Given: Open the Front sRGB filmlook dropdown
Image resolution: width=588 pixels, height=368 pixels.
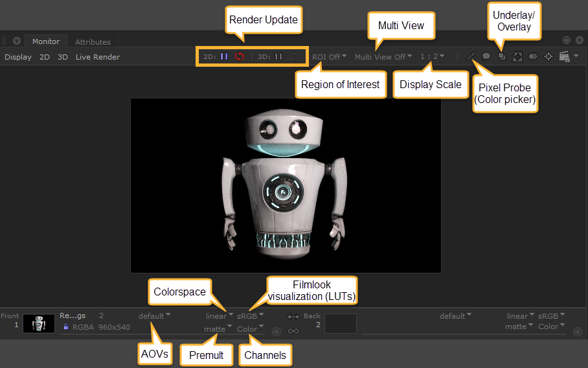Looking at the screenshot, I should (x=250, y=316).
